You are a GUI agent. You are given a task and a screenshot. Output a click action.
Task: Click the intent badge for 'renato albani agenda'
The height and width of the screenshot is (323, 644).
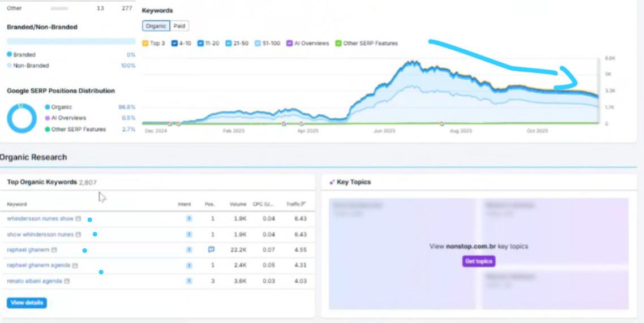tap(189, 281)
